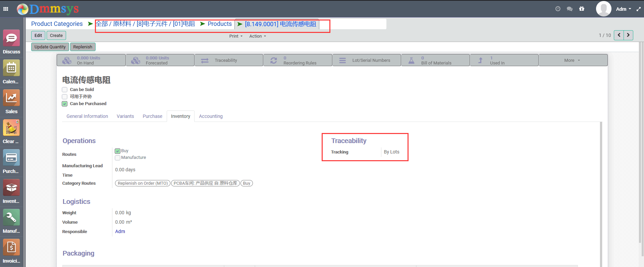Toggle the Can be Purchased checkbox

pos(65,104)
